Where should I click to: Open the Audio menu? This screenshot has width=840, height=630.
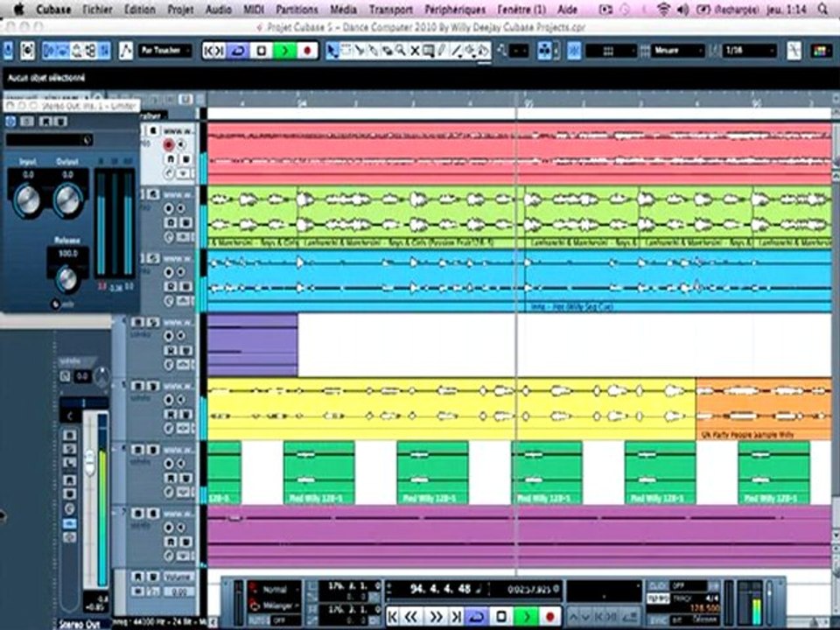point(219,10)
